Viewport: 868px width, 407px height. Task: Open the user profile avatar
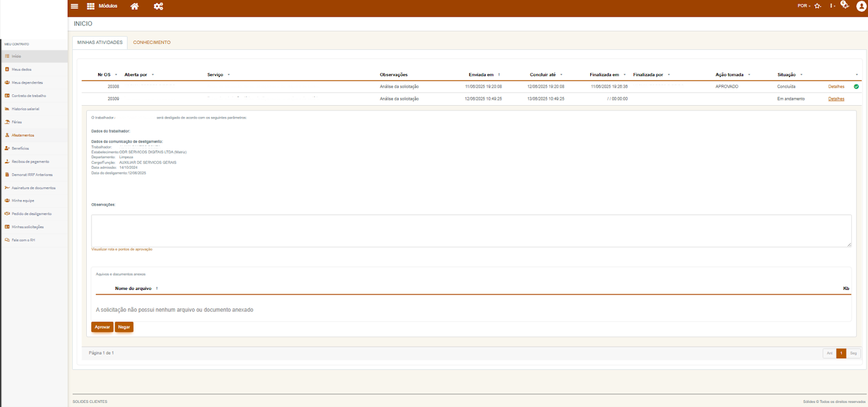click(861, 6)
